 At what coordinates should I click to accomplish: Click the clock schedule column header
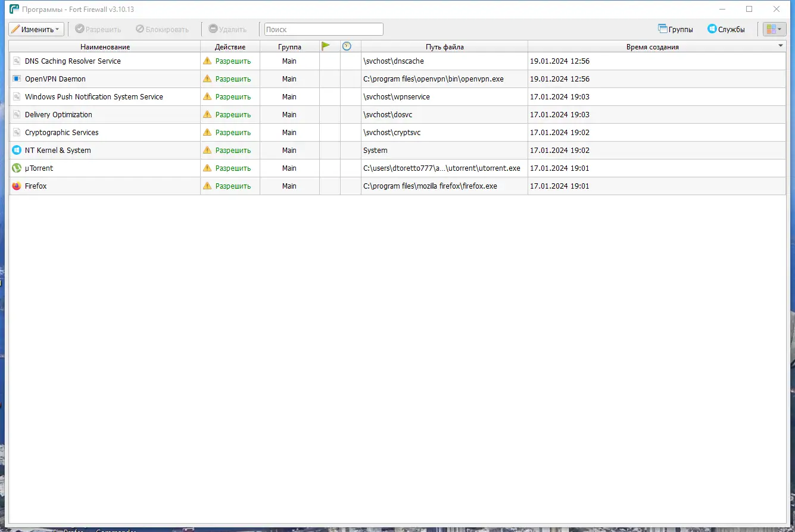tap(347, 46)
